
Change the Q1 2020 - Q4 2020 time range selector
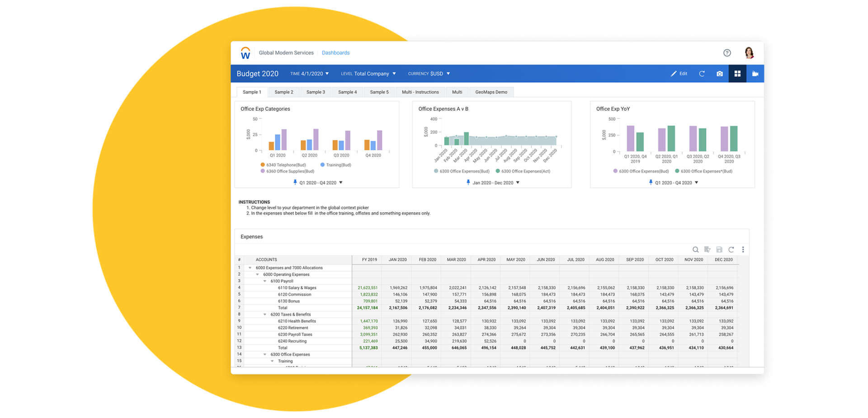point(318,183)
